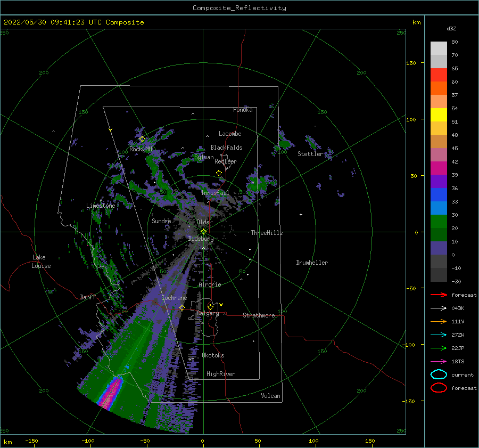Click the Banff label on map

coord(88,297)
